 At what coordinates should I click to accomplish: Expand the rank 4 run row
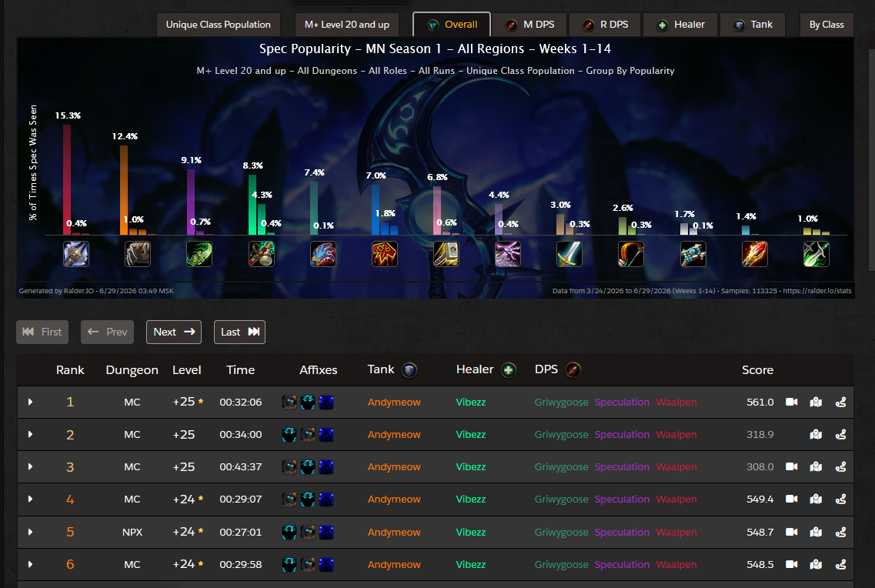(x=30, y=499)
